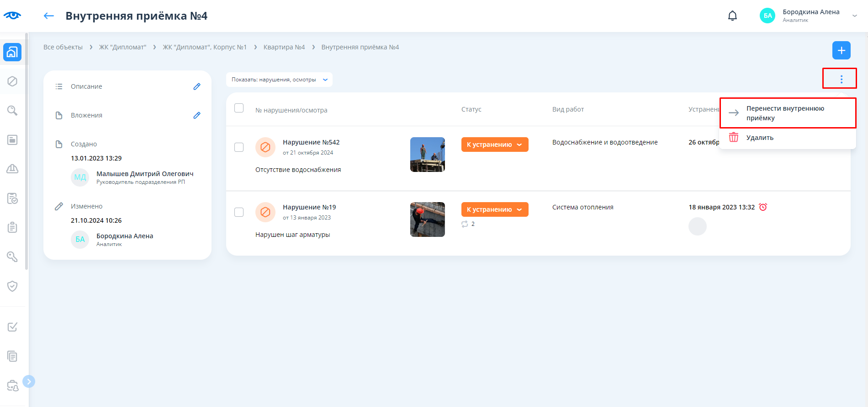Click the blue plus add button

coord(841,50)
